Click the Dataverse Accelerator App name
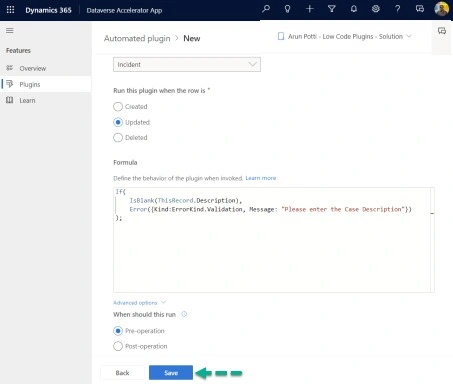This screenshot has height=384, width=453. [124, 10]
